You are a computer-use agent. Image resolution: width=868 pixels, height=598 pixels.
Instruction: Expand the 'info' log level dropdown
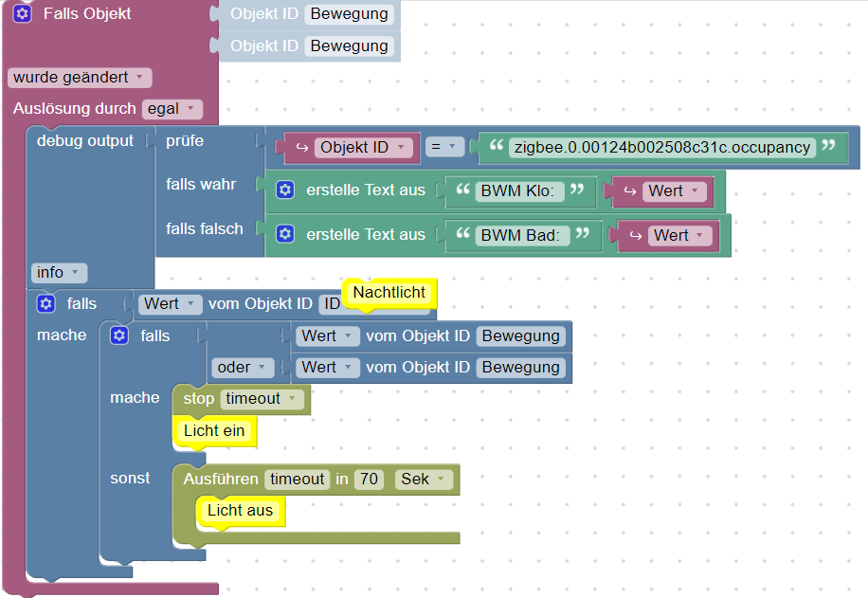[x=59, y=272]
